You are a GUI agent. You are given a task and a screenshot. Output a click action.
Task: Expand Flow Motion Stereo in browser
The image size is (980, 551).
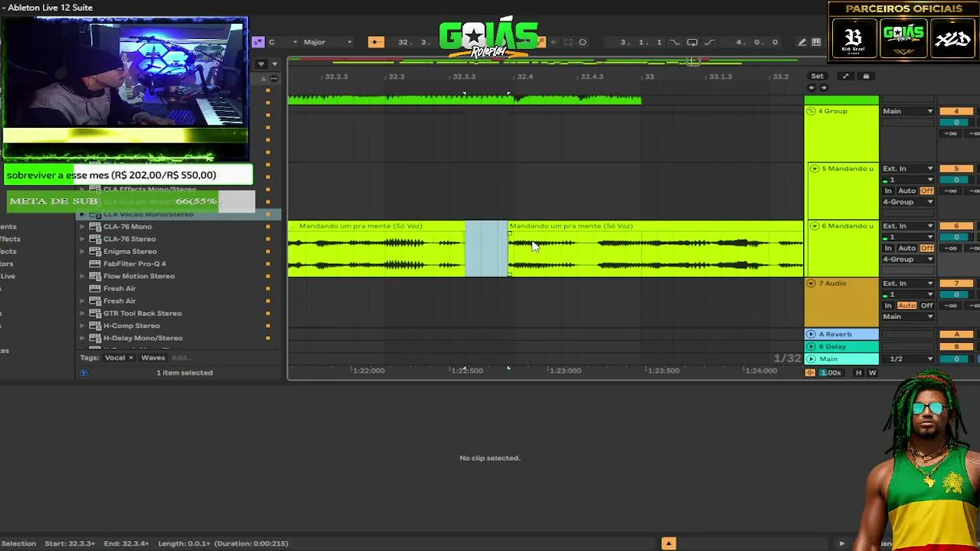pyautogui.click(x=82, y=276)
